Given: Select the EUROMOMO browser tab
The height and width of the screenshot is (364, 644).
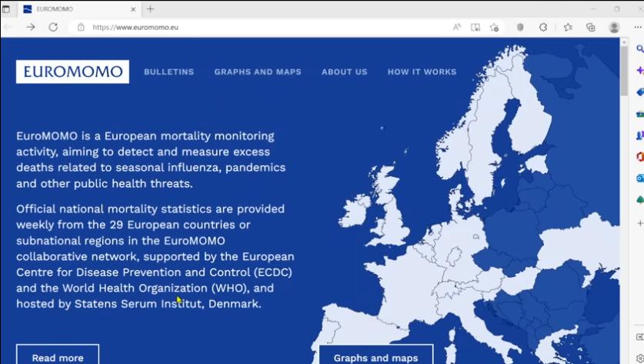Looking at the screenshot, I should click(x=78, y=9).
